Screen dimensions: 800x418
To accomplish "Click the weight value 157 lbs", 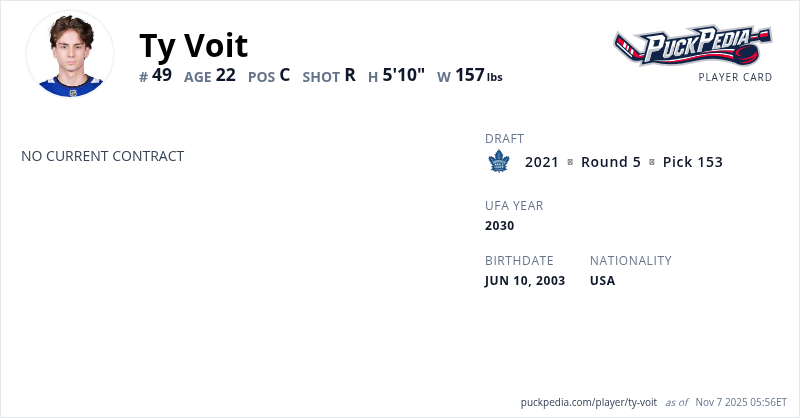I will (478, 75).
